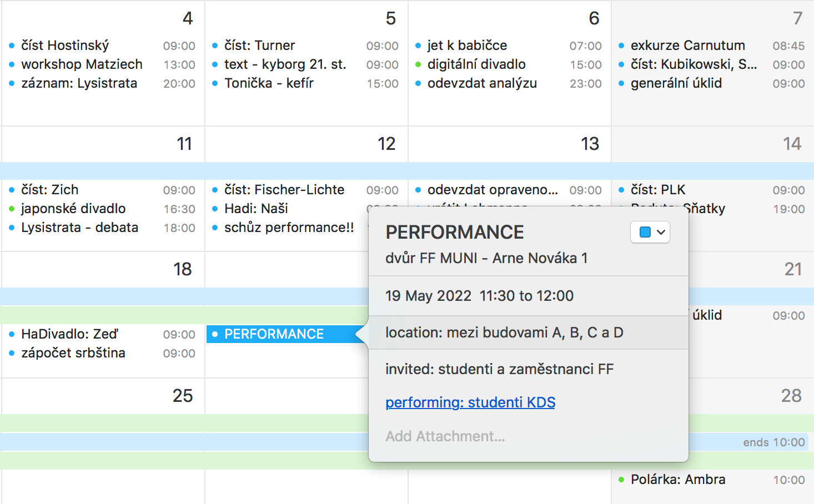
Task: Click Add Attachment… in event popup
Action: pyautogui.click(x=445, y=436)
